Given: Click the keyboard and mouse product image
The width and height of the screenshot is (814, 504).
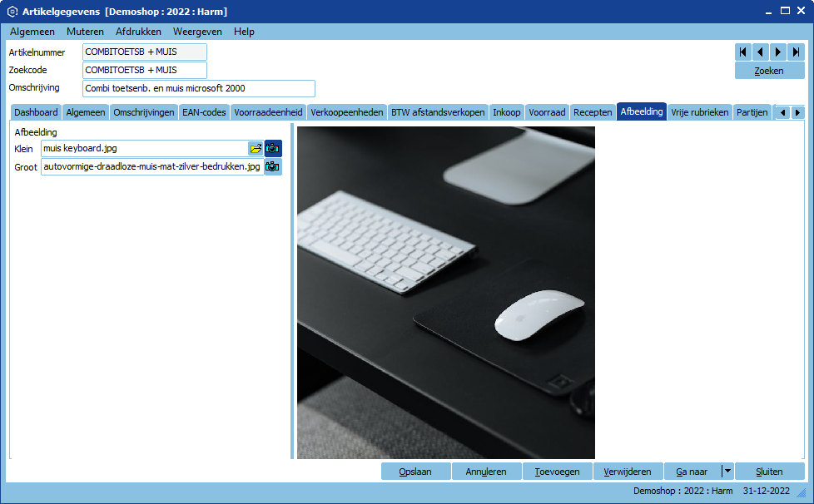Looking at the screenshot, I should pos(445,292).
